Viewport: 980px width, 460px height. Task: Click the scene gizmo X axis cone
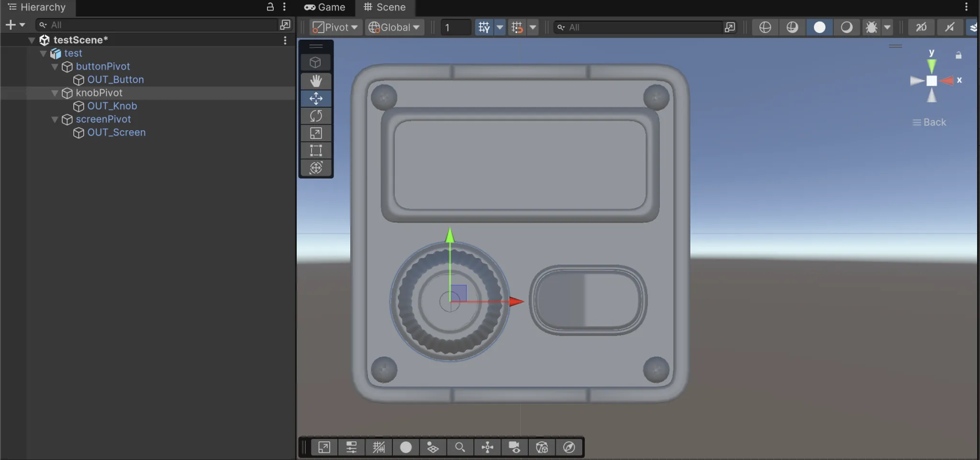947,81
